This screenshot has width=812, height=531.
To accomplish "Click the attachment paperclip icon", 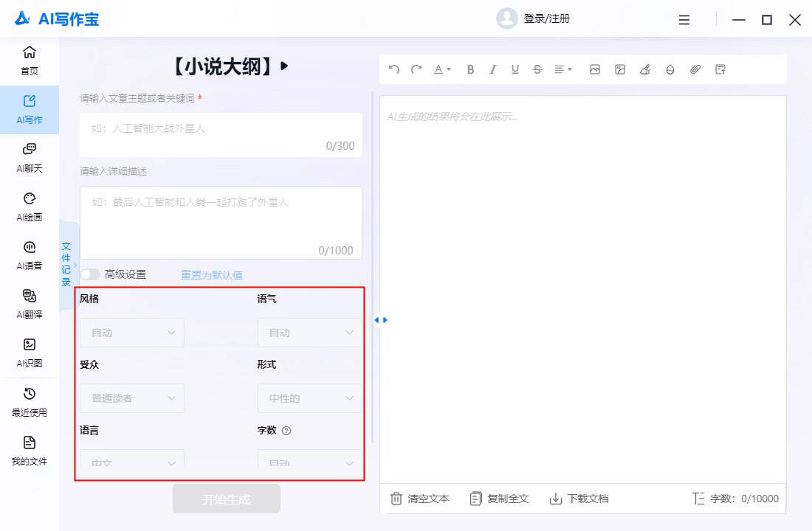I will point(695,69).
